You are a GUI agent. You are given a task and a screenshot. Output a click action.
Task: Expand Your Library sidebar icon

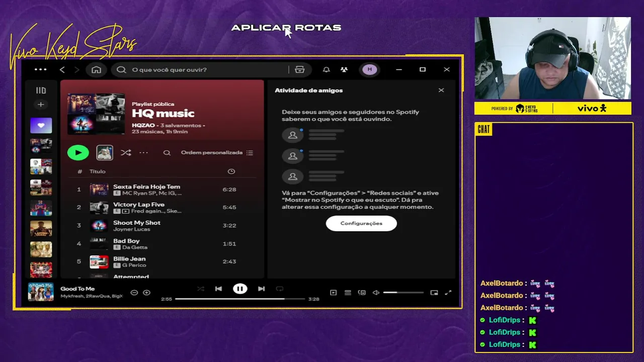(x=41, y=90)
